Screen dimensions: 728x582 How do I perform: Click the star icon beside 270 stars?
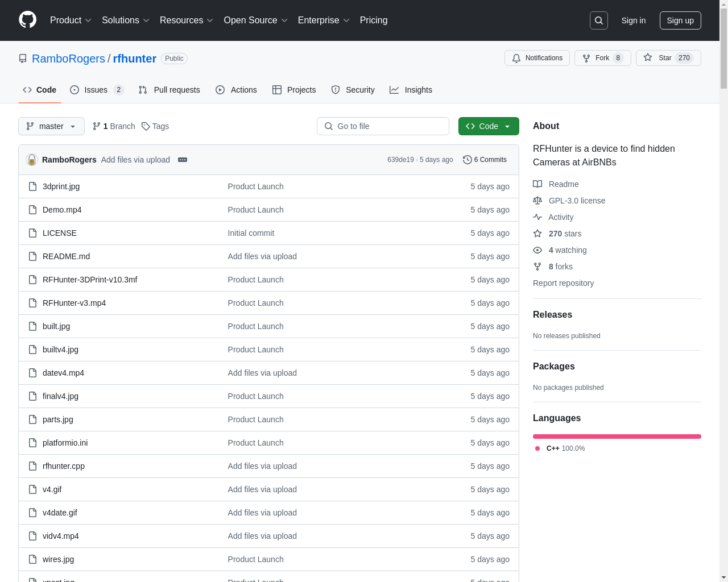[x=537, y=234]
